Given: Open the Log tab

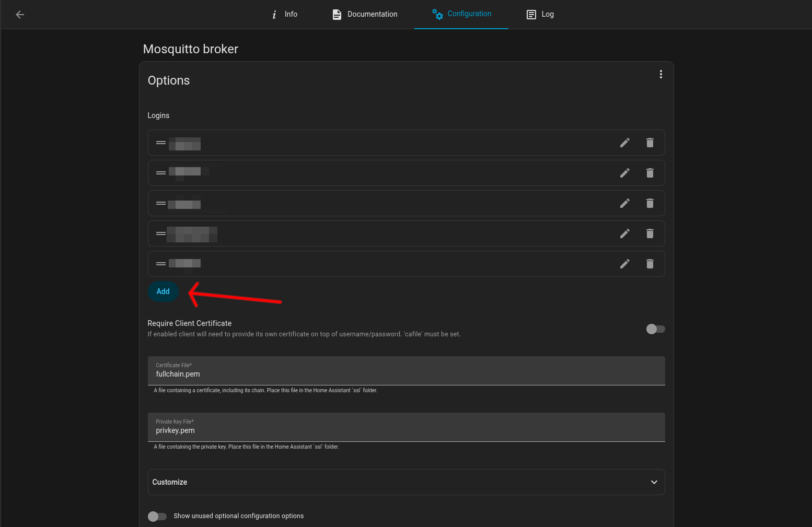Looking at the screenshot, I should [540, 14].
